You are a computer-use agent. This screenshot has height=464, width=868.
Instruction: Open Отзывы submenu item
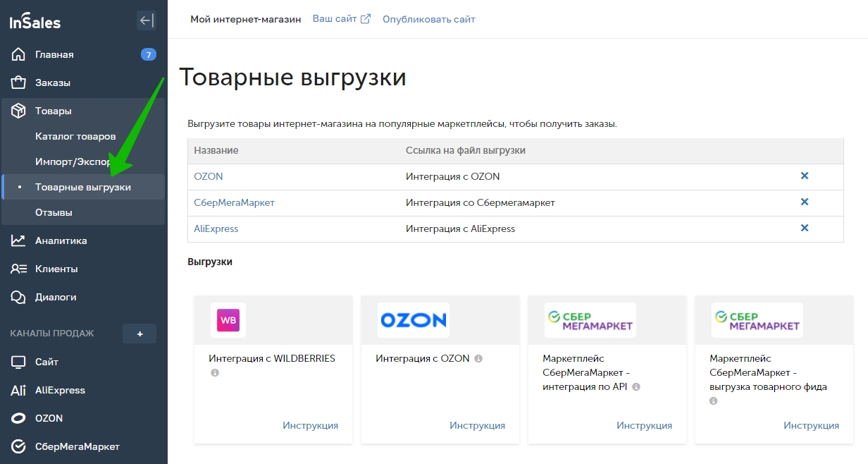[x=54, y=212]
